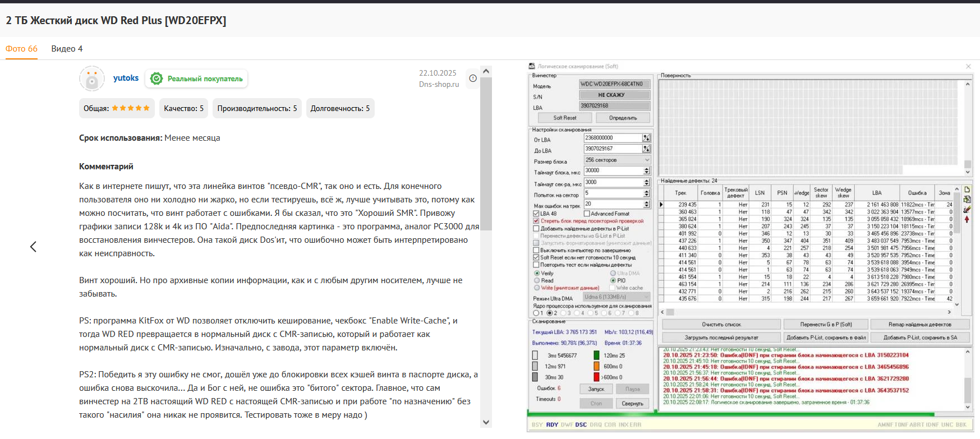
Task: Click the orange 600ms legend color box
Action: (x=597, y=366)
